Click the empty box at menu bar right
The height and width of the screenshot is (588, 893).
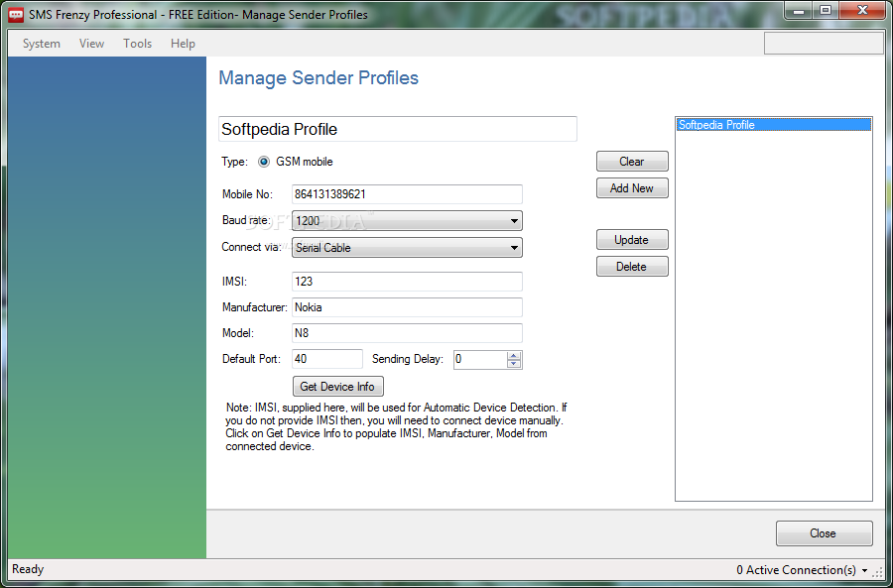point(823,44)
